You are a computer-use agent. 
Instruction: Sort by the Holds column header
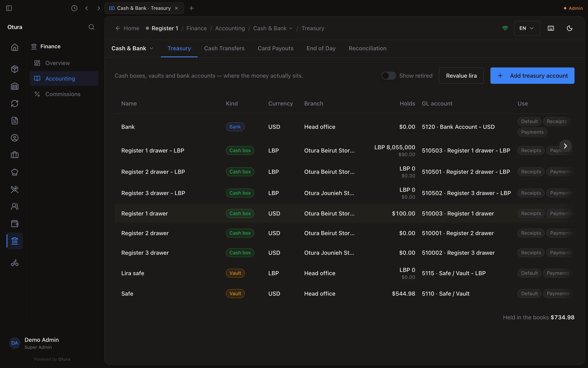coord(407,103)
